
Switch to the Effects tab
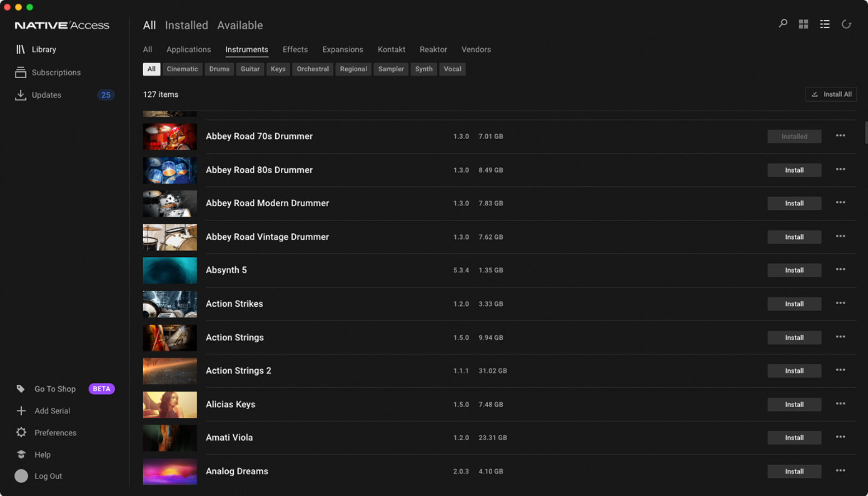click(x=295, y=49)
